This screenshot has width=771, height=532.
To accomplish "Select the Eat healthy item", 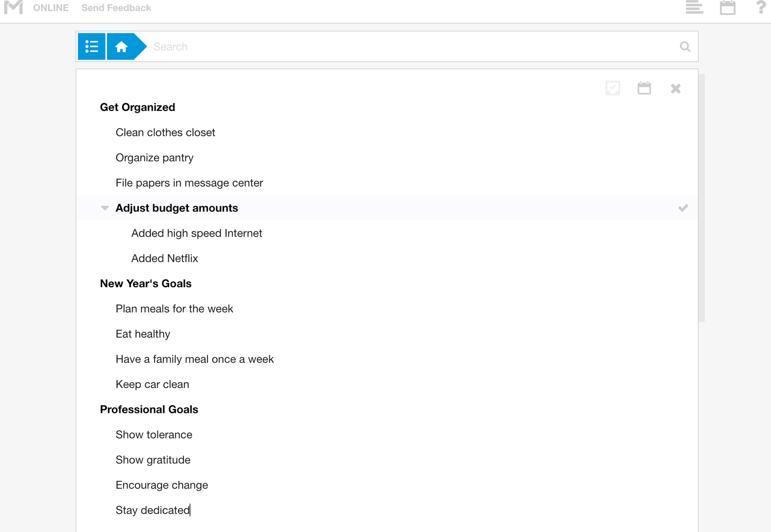I will pyautogui.click(x=143, y=334).
